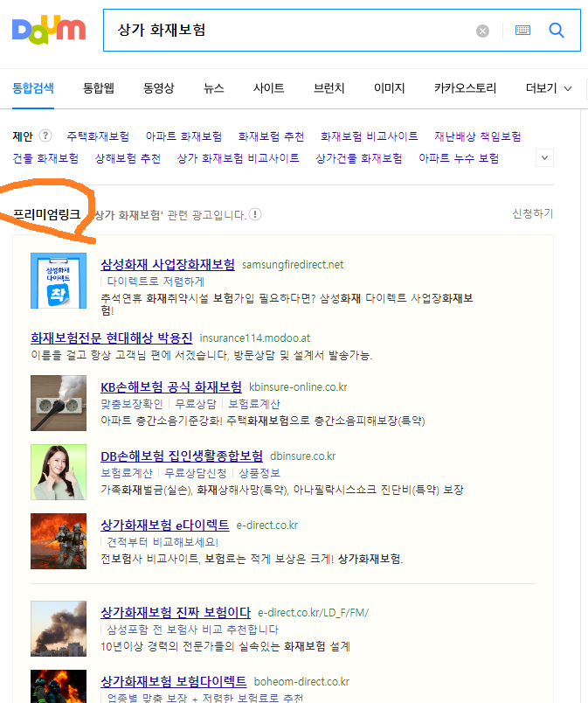Open suggestion 상가 화재보험 비교사이트
This screenshot has width=588, height=703.
pos(239,158)
